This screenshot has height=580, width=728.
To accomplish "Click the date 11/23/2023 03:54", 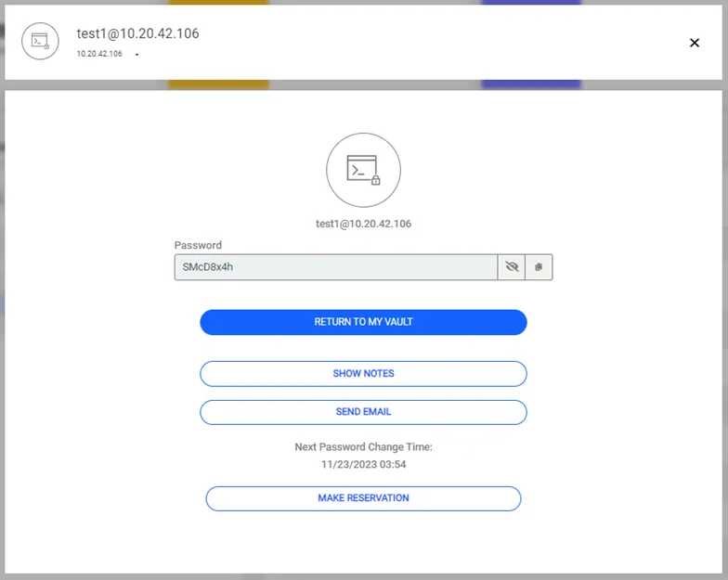I will 364,464.
